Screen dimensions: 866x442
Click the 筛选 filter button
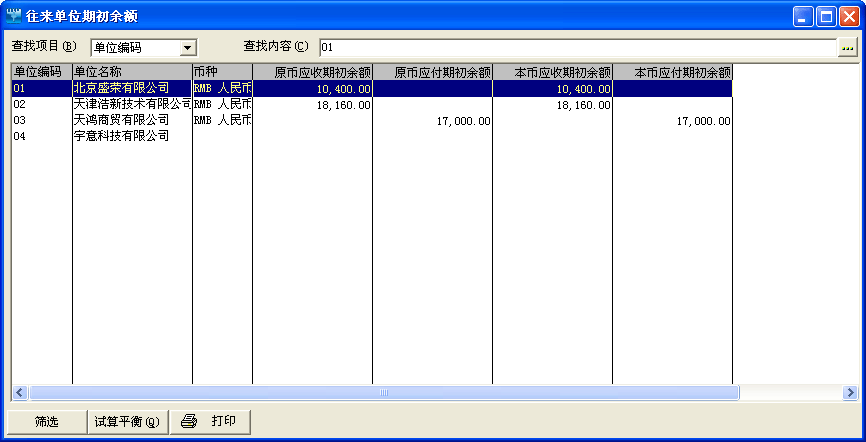47,421
